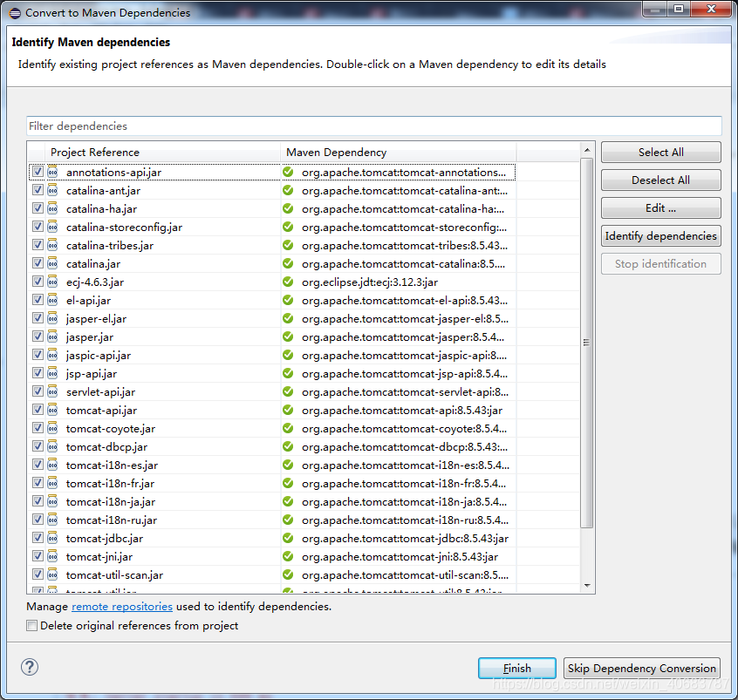The height and width of the screenshot is (700, 738).
Task: Click green check icon for tomcat-i18n-es dependency
Action: click(x=288, y=465)
